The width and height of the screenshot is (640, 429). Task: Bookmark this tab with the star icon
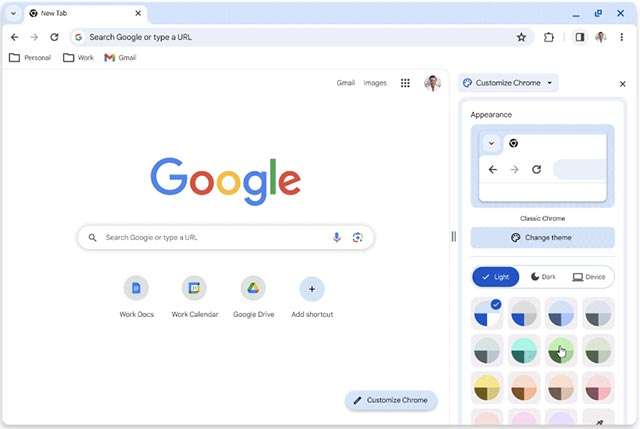521,38
